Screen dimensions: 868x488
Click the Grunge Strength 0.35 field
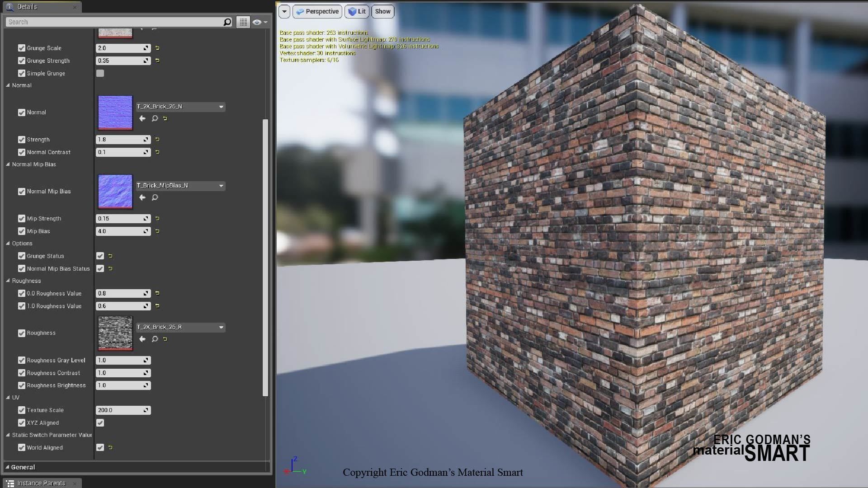click(x=123, y=61)
